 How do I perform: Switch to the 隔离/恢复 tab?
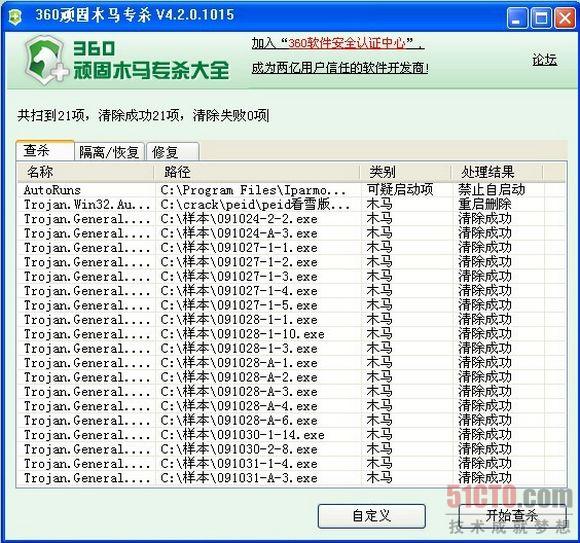pos(109,152)
